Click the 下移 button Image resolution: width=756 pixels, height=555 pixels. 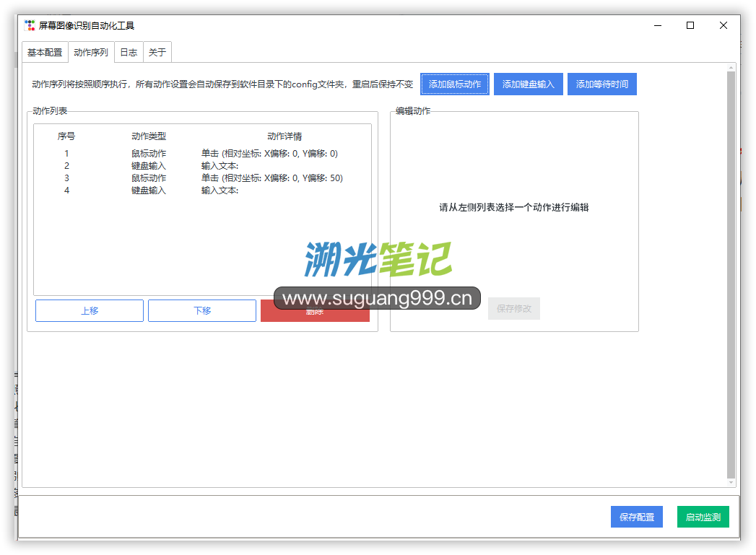coord(202,311)
